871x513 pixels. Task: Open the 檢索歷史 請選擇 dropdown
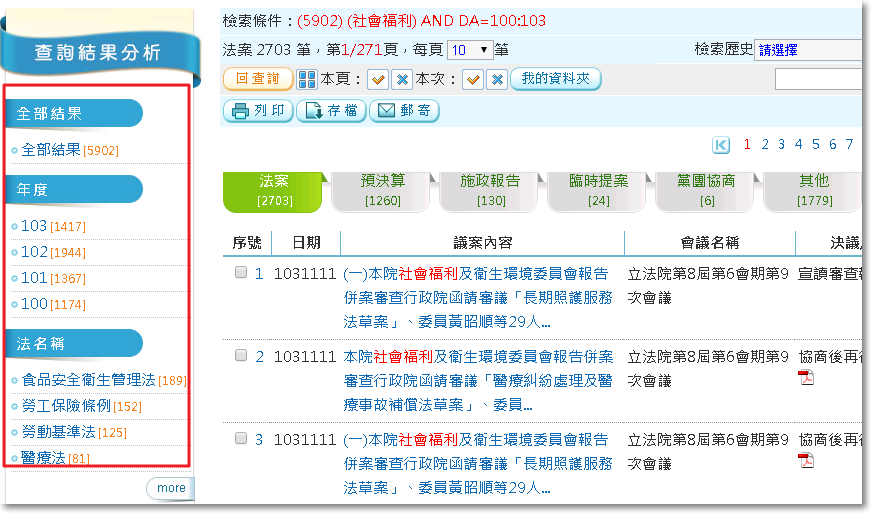tap(808, 49)
